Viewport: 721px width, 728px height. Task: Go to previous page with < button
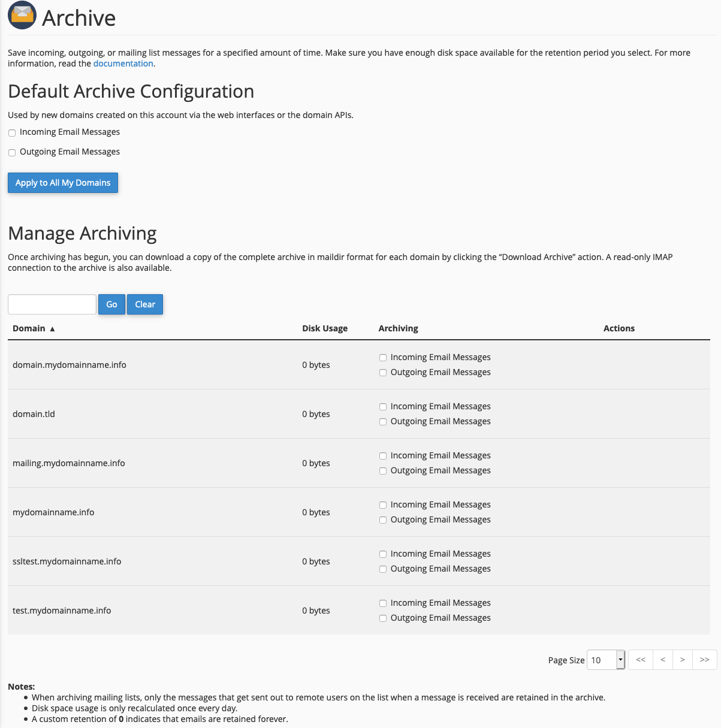click(662, 660)
